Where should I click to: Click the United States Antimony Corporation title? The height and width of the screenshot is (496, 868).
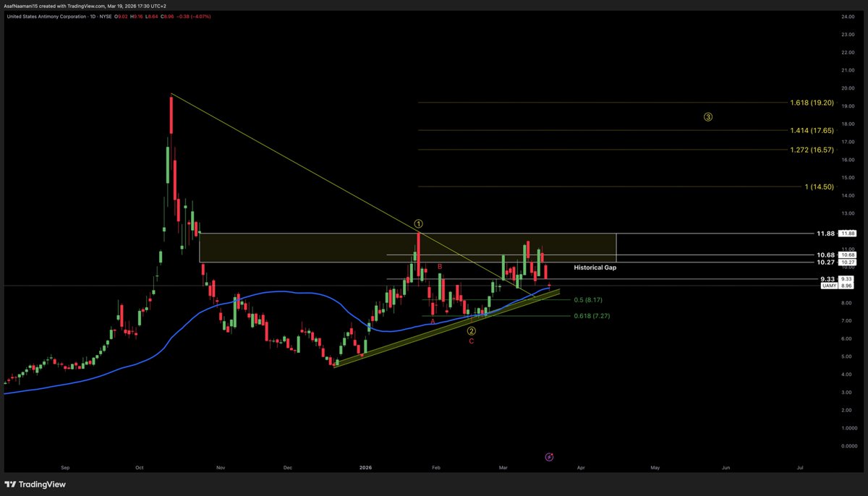pos(46,17)
